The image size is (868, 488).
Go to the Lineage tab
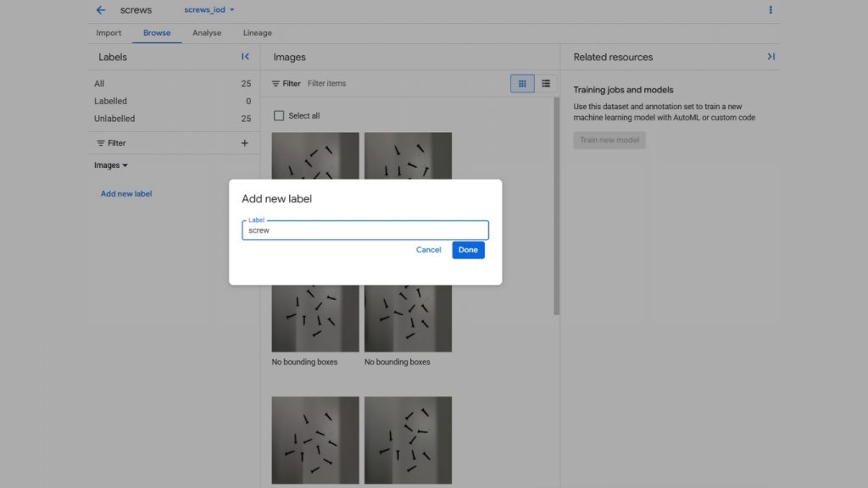click(x=258, y=33)
